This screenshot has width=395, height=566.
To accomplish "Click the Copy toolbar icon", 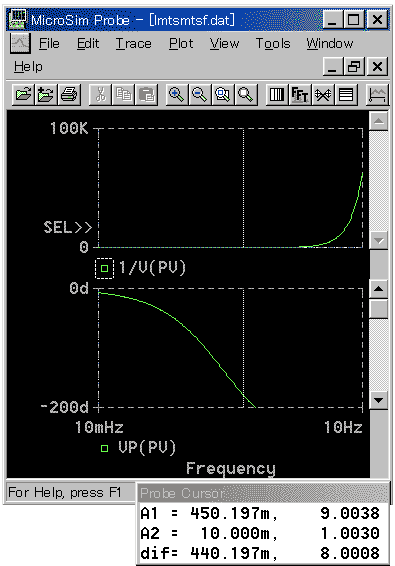I will pyautogui.click(x=123, y=95).
